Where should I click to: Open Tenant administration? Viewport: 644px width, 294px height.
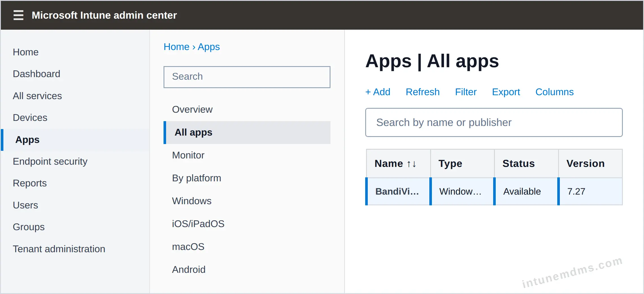tap(59, 249)
